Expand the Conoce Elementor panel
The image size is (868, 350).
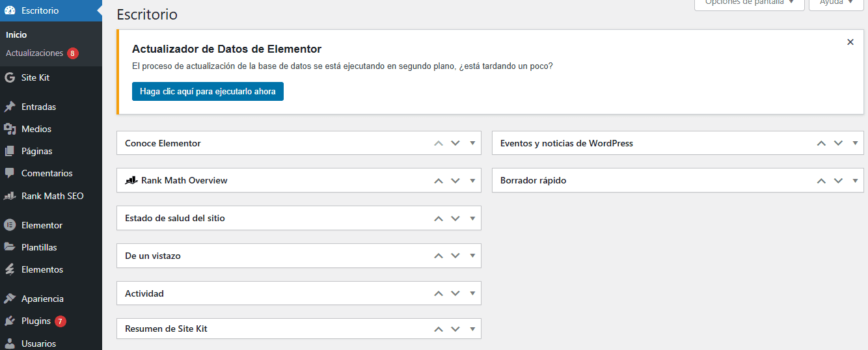click(472, 143)
